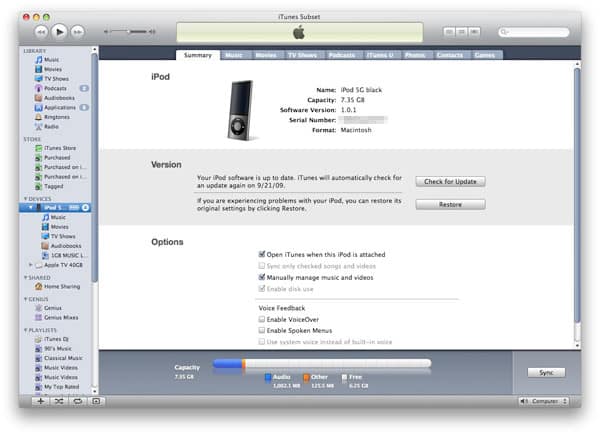600x434 pixels.
Task: Toggle repeat button at bottom
Action: 78,401
